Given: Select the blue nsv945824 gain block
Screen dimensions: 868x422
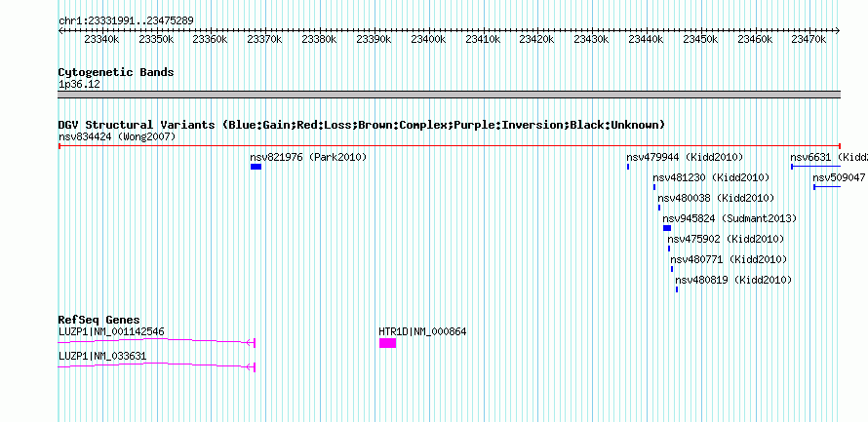Looking at the screenshot, I should click(667, 228).
